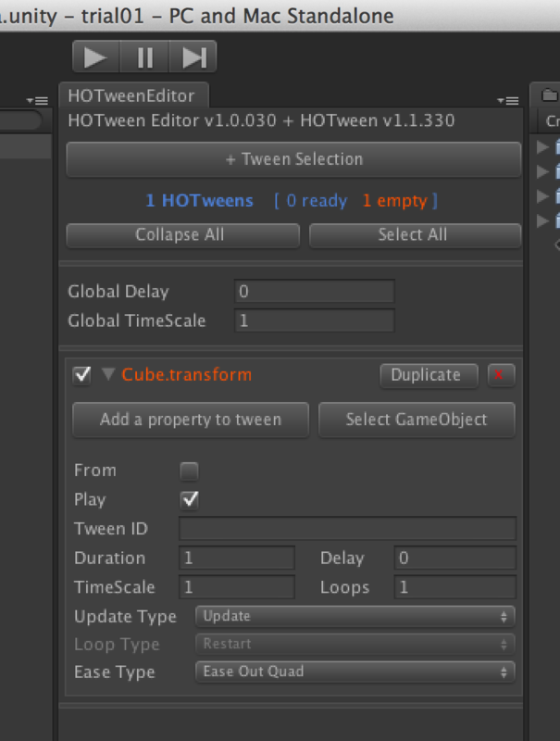560x741 pixels.
Task: Click the search field in the left panel
Action: coord(20,120)
